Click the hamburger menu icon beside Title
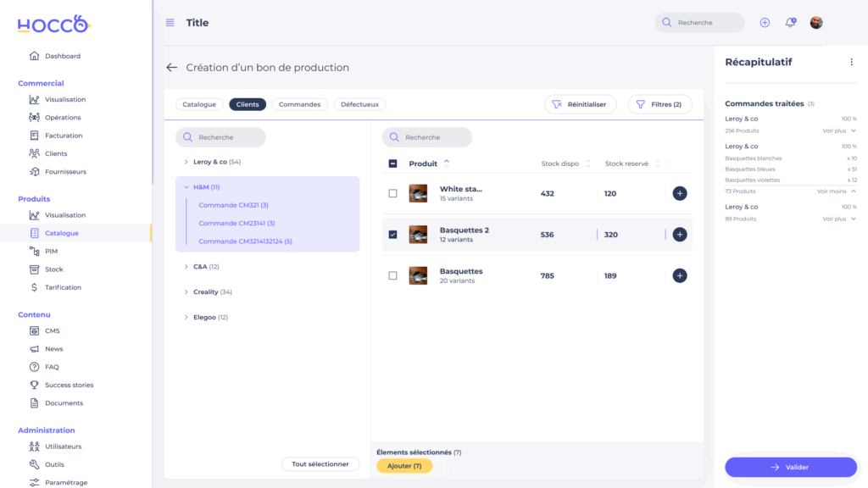The height and width of the screenshot is (488, 868). click(x=170, y=23)
